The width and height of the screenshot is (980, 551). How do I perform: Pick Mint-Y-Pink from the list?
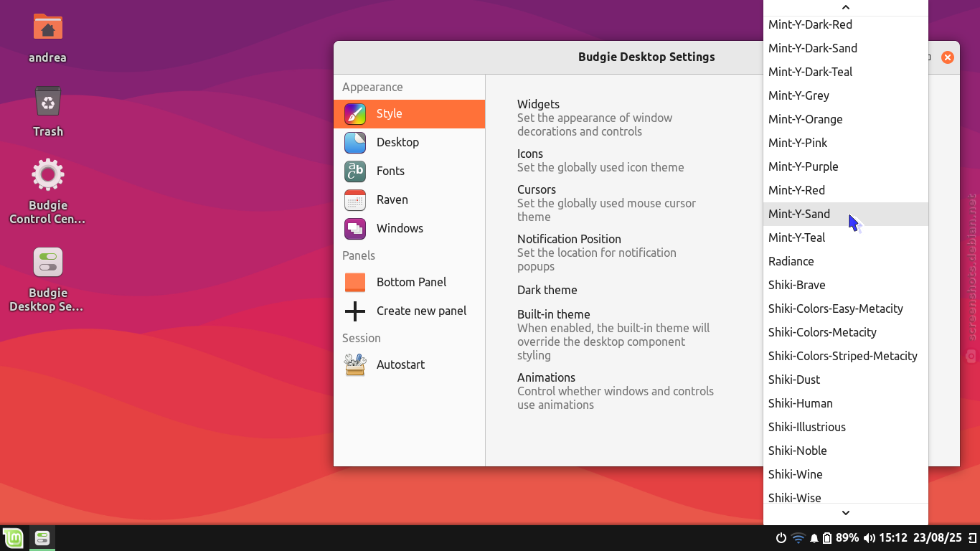[846, 143]
